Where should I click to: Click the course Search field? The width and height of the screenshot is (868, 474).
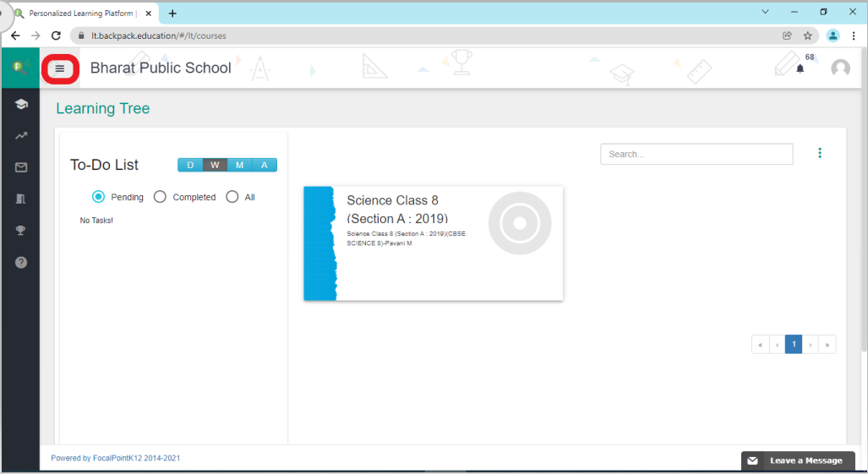[x=696, y=154]
